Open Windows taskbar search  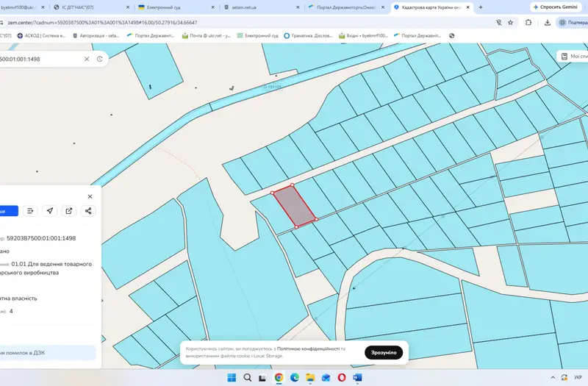(x=248, y=377)
